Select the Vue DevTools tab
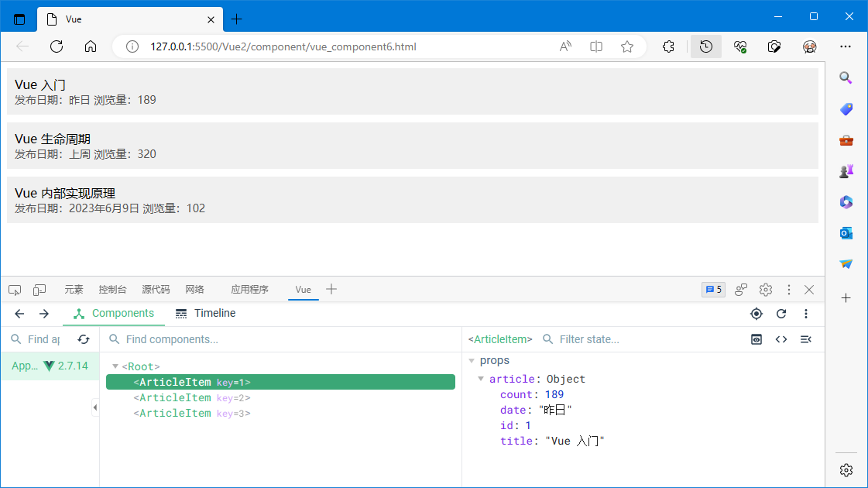The height and width of the screenshot is (488, 868). (304, 290)
